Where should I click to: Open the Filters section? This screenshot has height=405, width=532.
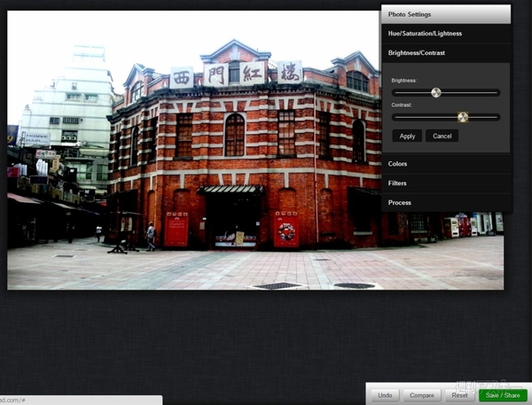pyautogui.click(x=446, y=183)
